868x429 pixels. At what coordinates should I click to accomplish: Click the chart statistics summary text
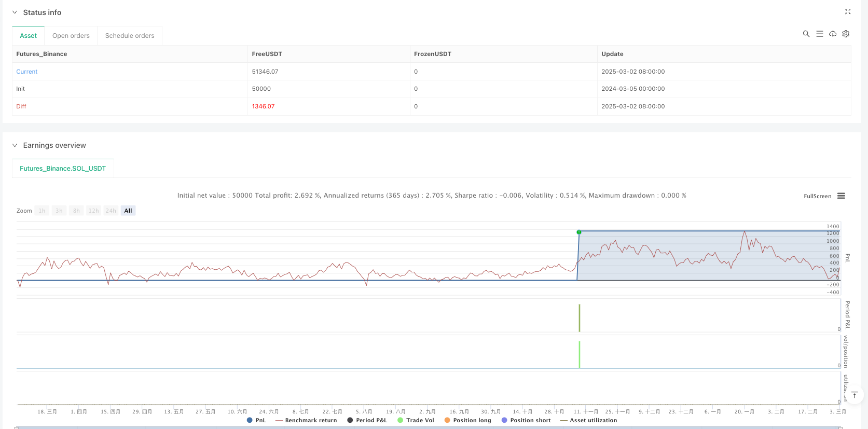432,196
